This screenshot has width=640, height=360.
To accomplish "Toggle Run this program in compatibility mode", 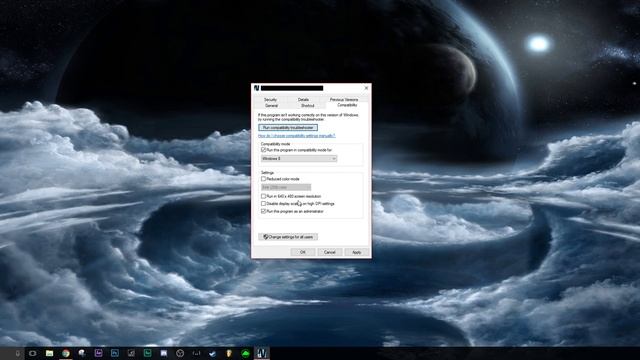I will click(x=264, y=150).
